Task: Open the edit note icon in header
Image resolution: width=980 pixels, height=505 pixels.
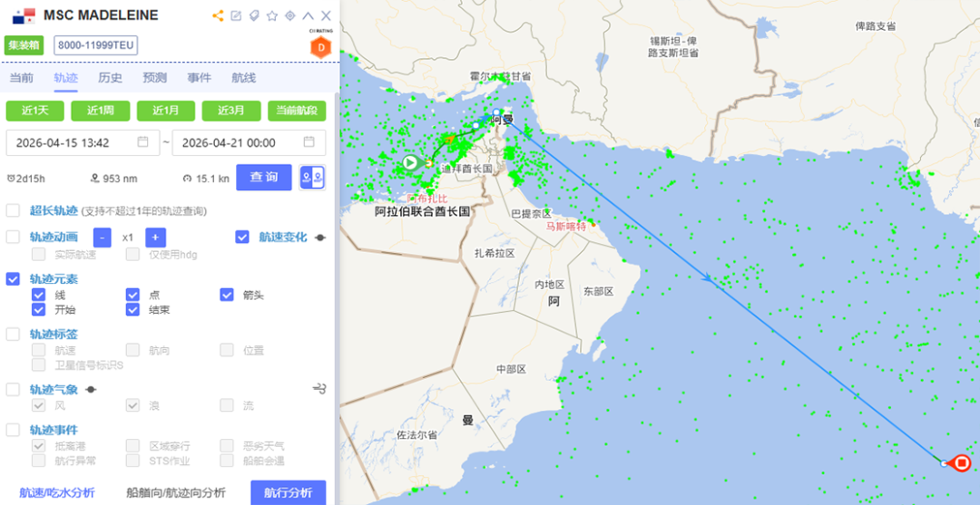Action: (x=236, y=15)
